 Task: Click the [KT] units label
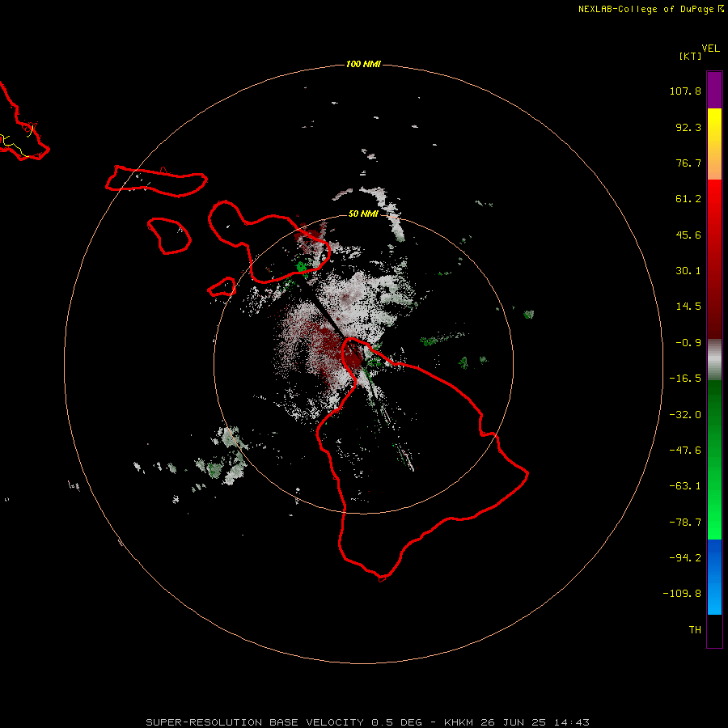point(690,56)
